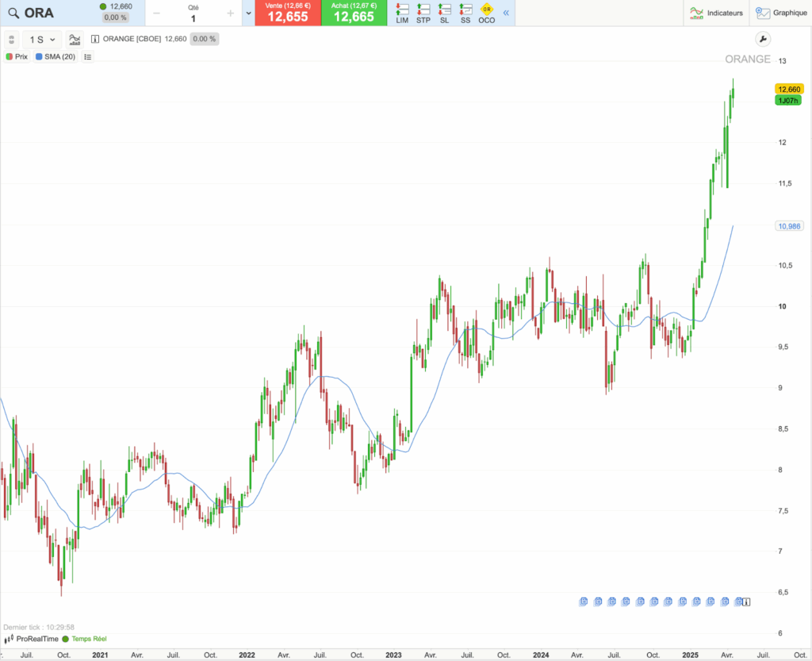Open the list icon next to SMA (20)
The height and width of the screenshot is (661, 812).
click(87, 56)
